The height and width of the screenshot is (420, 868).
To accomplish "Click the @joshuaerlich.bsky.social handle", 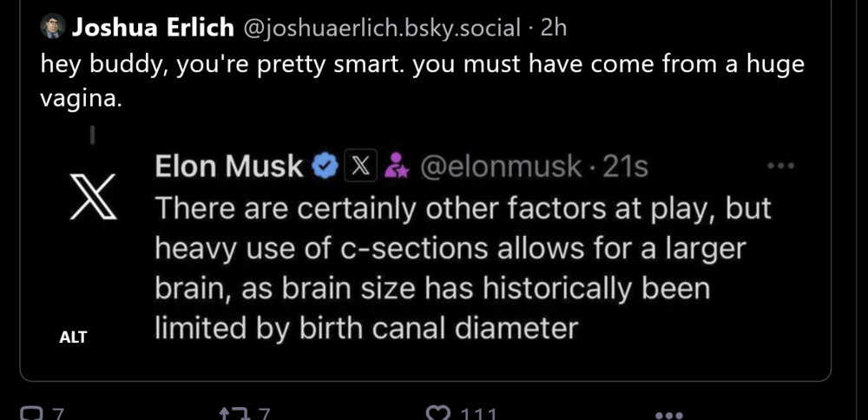I will 383,28.
